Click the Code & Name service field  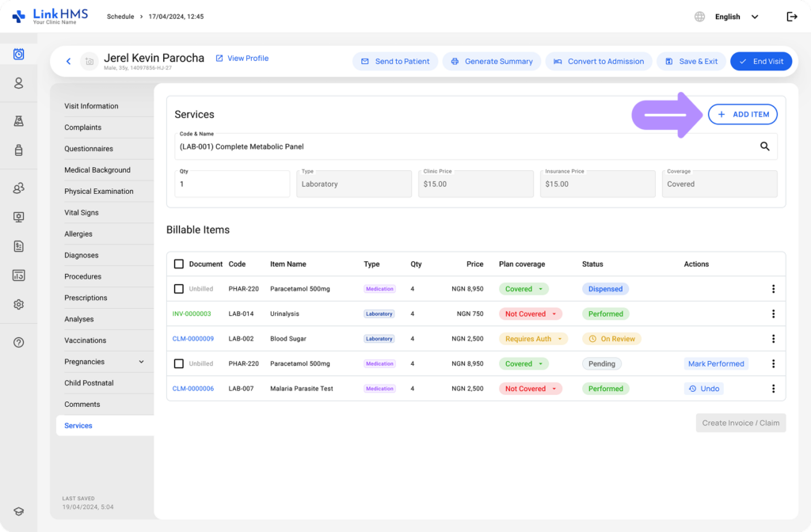[476, 146]
